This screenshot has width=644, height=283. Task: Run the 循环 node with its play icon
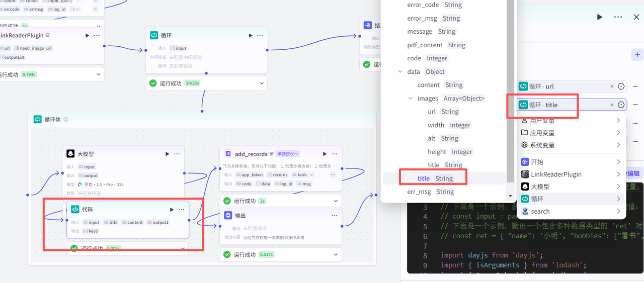[x=251, y=35]
